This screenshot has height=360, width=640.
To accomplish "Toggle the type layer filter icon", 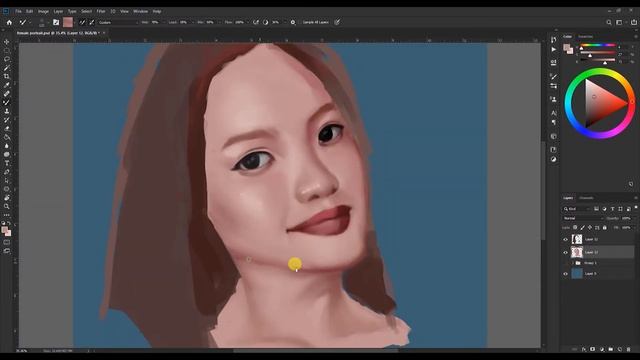I will pyautogui.click(x=612, y=209).
